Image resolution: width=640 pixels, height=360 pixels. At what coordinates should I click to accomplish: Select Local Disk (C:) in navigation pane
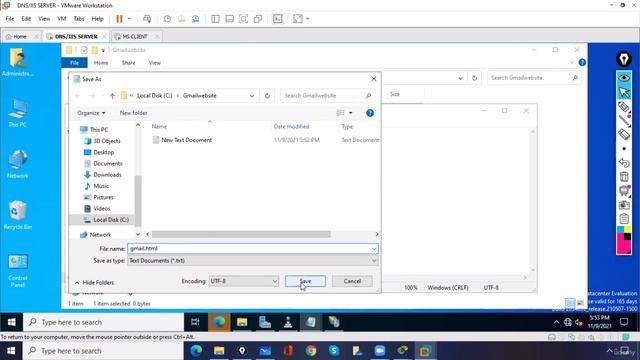point(106,220)
